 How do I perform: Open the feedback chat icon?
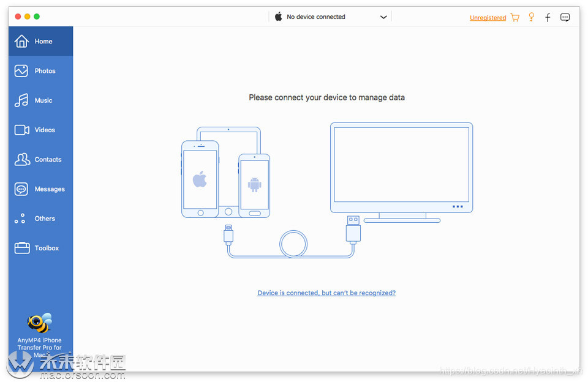point(565,17)
